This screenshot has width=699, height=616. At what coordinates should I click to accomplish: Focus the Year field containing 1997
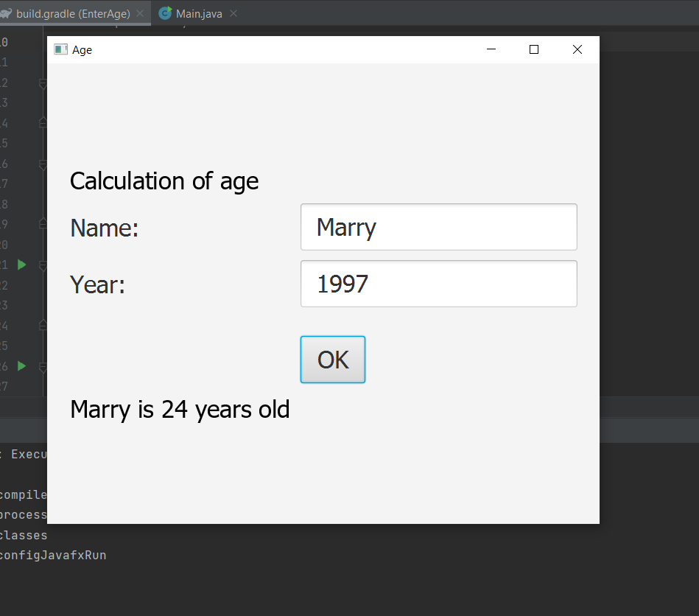(439, 284)
